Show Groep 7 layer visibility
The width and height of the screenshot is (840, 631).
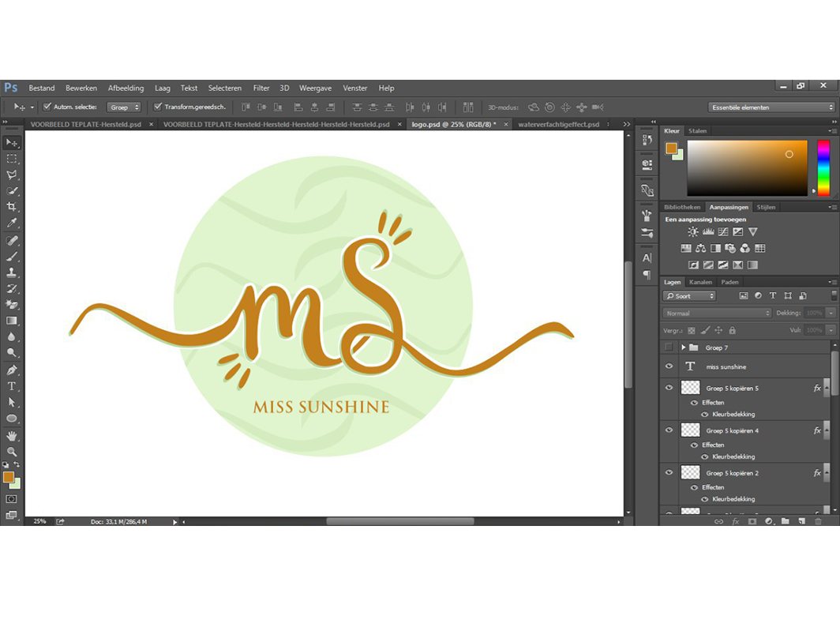669,347
